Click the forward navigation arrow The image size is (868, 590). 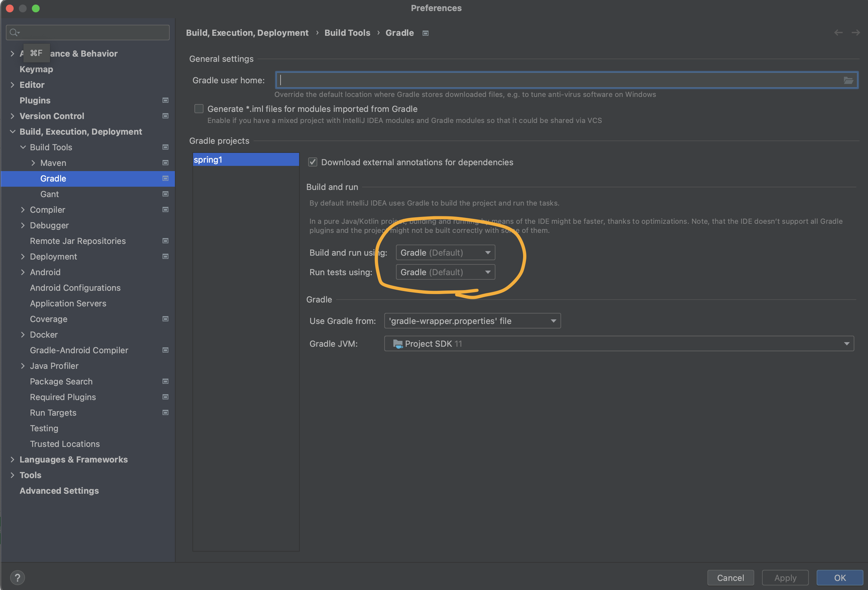click(x=856, y=33)
